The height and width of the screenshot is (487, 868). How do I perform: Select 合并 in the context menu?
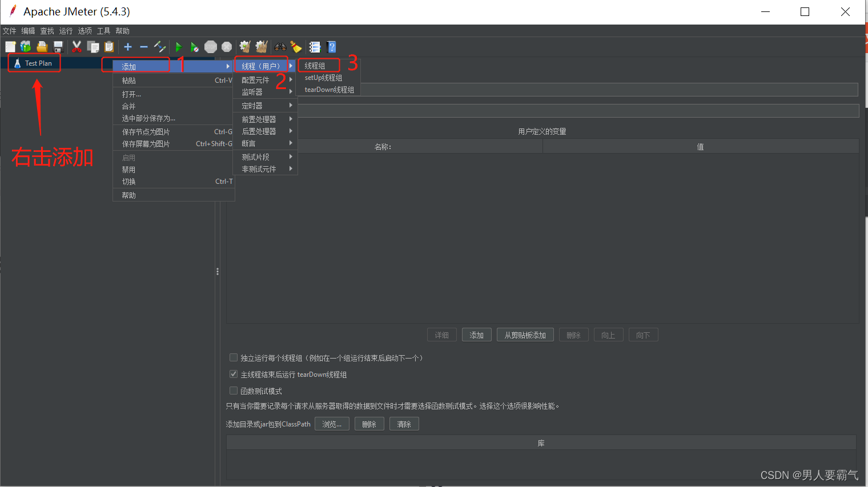(174, 106)
